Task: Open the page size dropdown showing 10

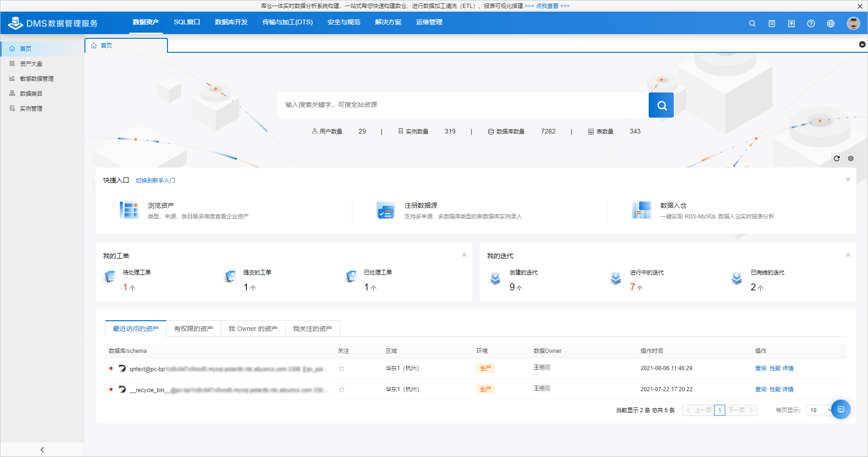Action: click(x=820, y=410)
